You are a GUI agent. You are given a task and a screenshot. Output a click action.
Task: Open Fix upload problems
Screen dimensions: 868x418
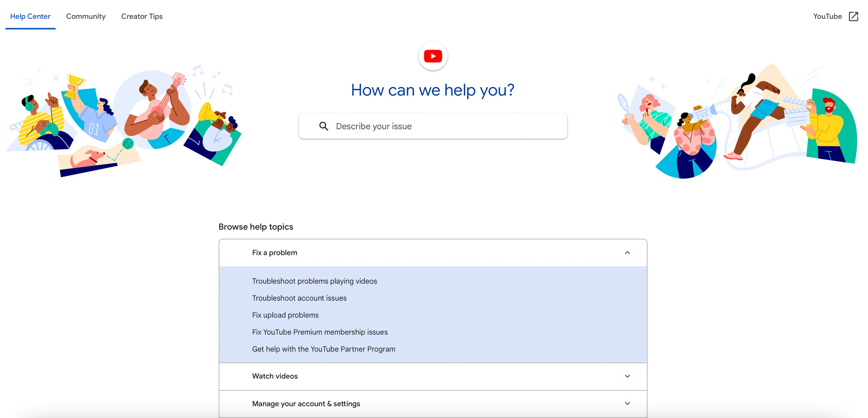pos(285,315)
